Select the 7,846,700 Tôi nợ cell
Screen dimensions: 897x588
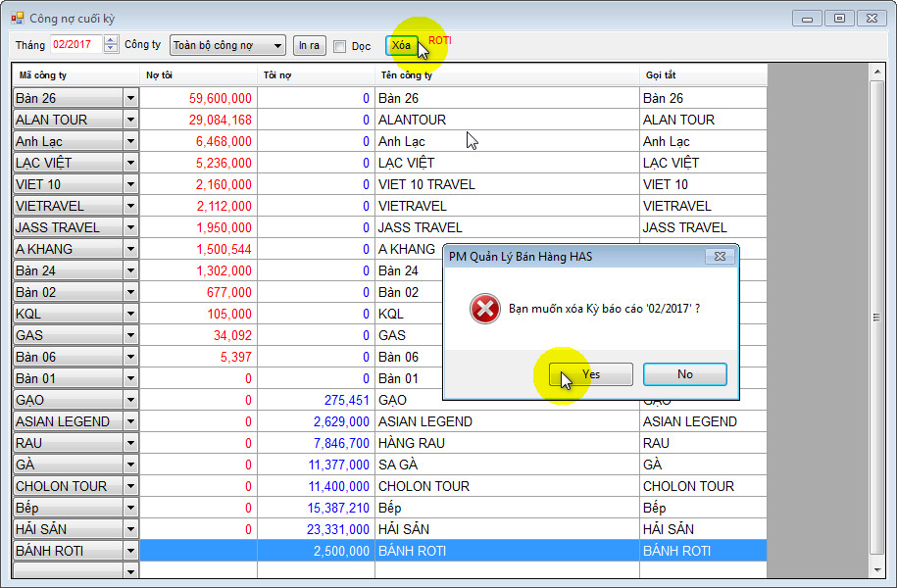coord(316,443)
